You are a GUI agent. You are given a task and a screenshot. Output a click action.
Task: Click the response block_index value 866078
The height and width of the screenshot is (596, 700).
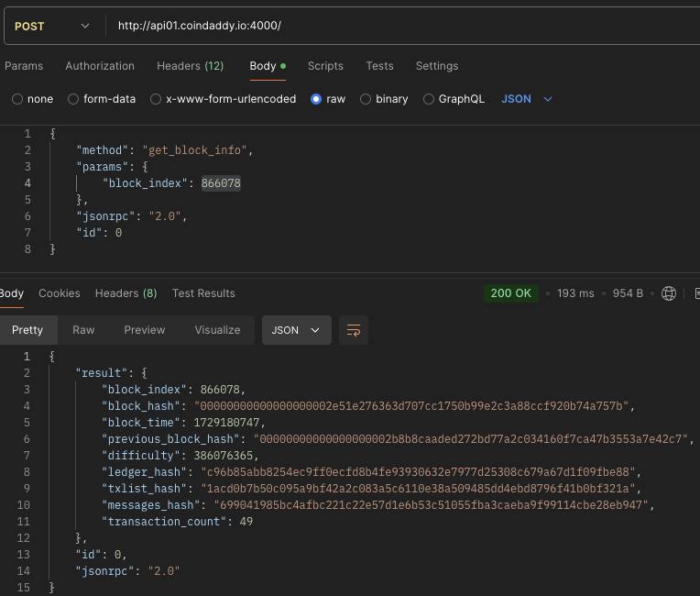(220, 389)
